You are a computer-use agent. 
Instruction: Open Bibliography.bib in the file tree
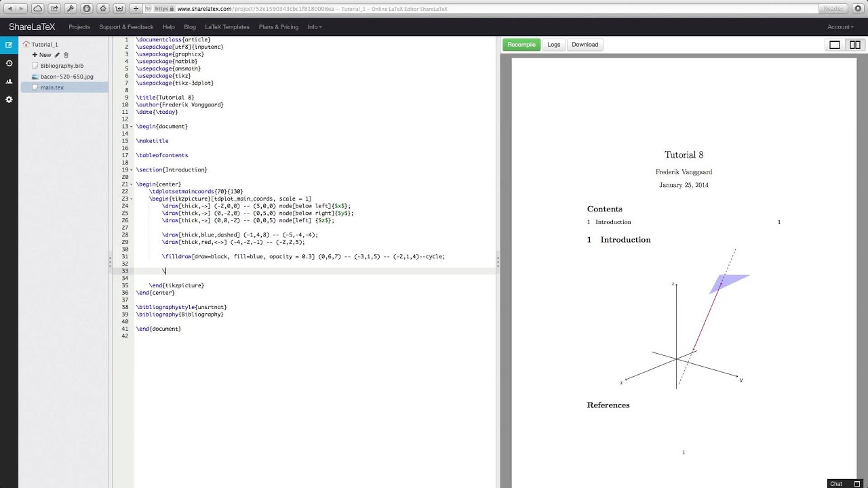pyautogui.click(x=62, y=66)
